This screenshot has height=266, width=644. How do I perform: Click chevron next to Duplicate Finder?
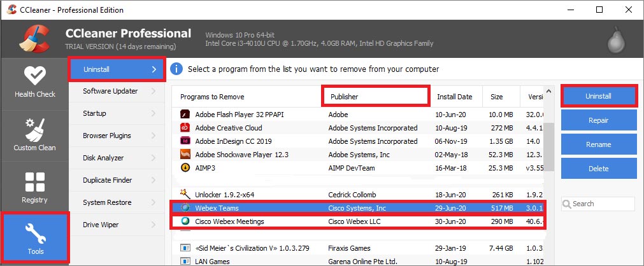pyautogui.click(x=154, y=180)
